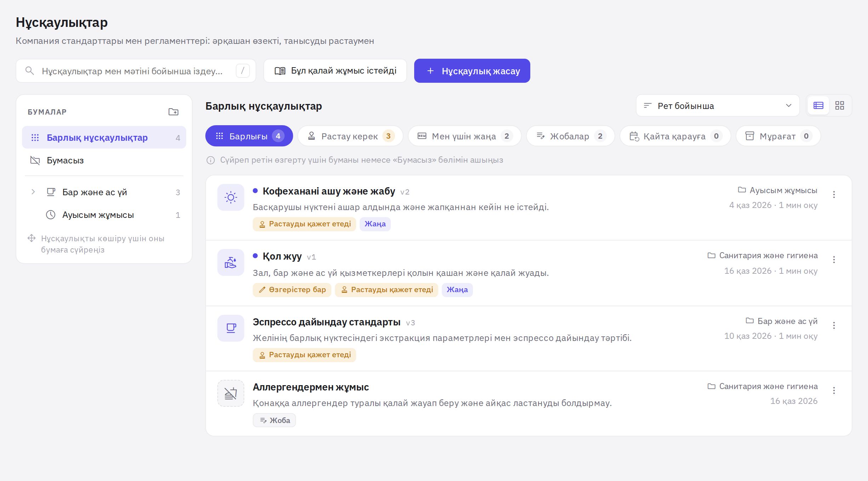868x481 pixels.
Task: Focus the instructions search field
Action: click(136, 71)
